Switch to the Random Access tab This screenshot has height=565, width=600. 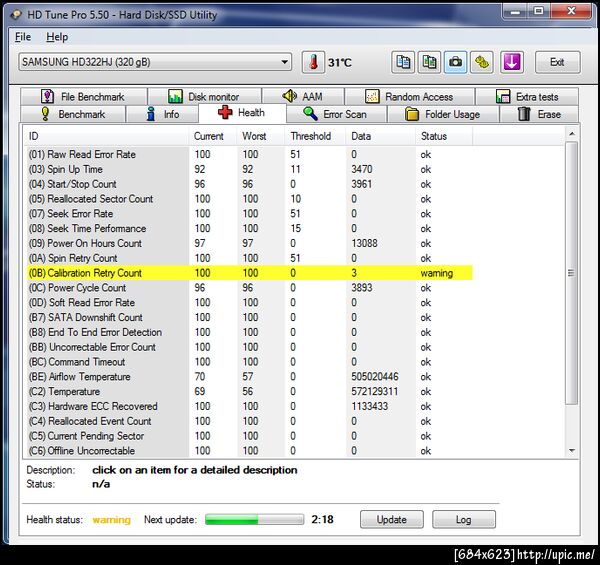[x=409, y=96]
